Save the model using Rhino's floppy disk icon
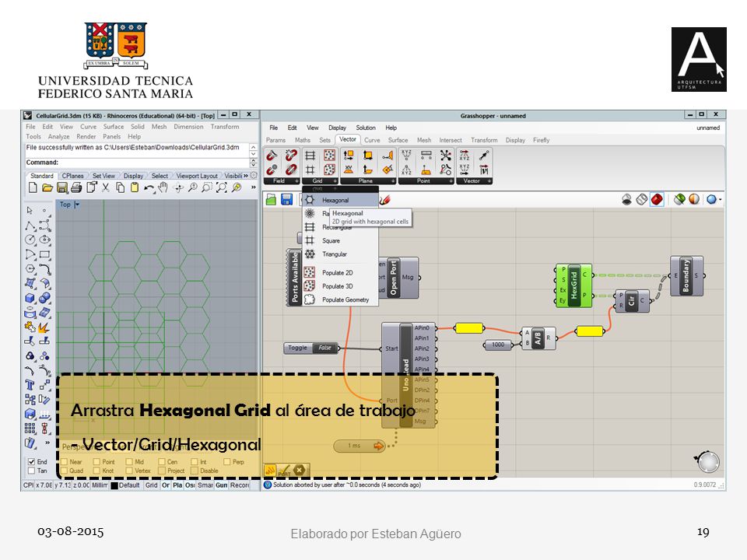 tap(62, 187)
